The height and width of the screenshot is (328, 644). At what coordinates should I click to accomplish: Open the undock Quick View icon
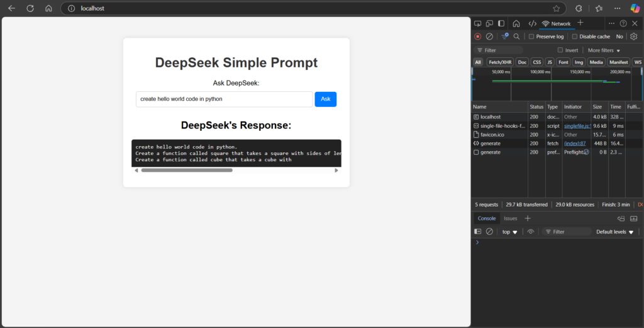pos(621,218)
